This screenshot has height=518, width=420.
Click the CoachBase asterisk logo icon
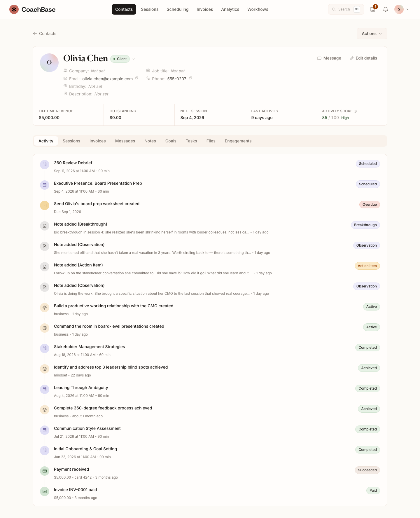click(14, 9)
